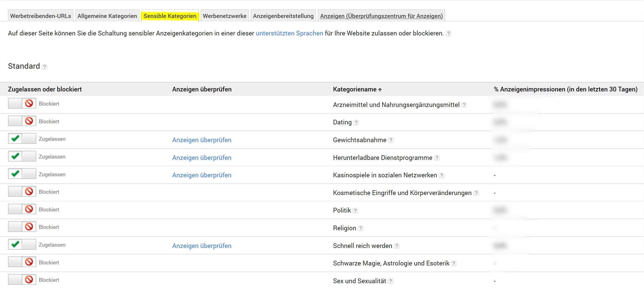Click 'Anzeigen überprüfen' column header

point(202,89)
